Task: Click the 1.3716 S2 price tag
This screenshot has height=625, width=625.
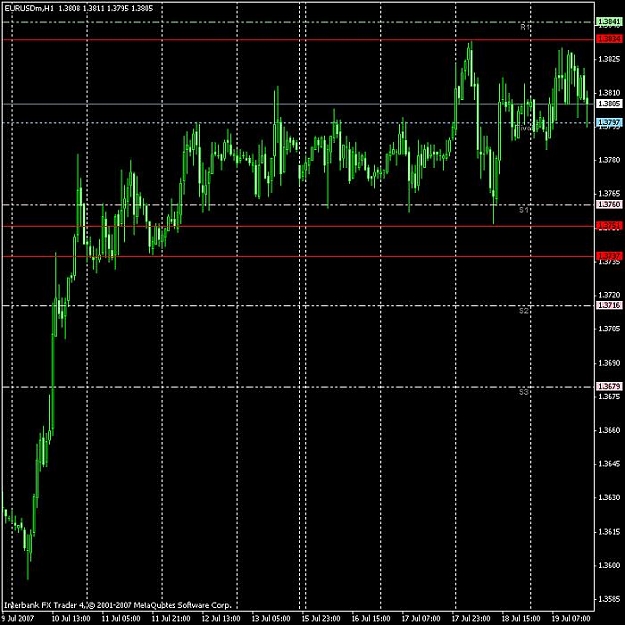Action: 609,305
